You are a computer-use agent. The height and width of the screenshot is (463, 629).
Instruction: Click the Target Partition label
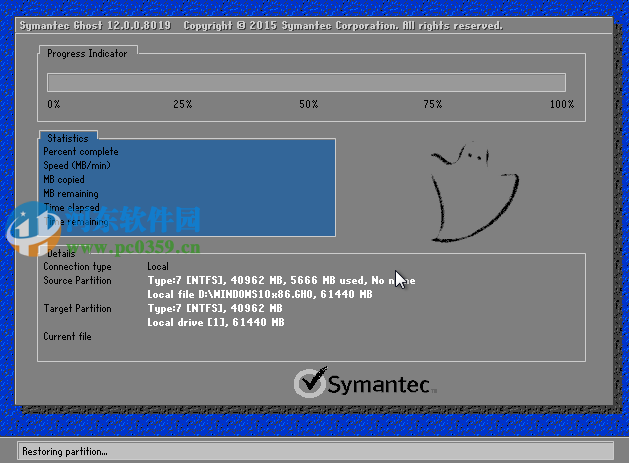click(x=77, y=309)
